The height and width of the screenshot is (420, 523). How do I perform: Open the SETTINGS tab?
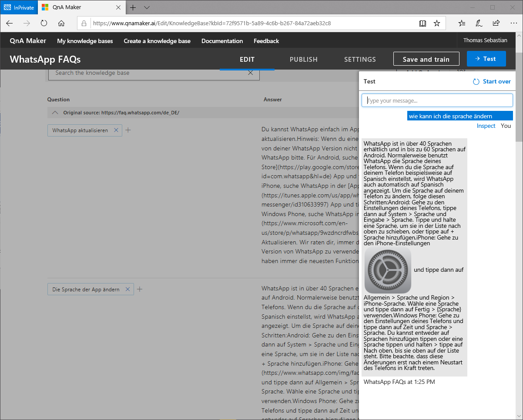click(x=359, y=60)
